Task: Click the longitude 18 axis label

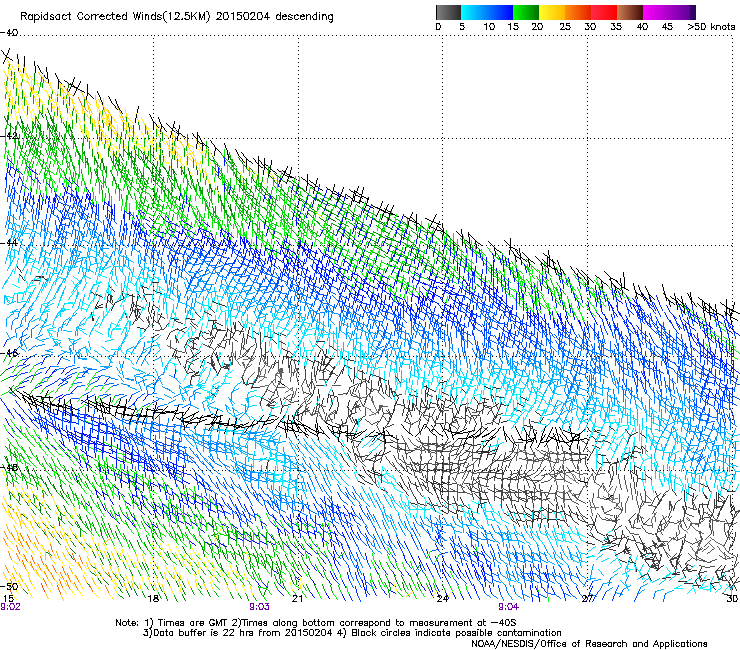Action: (153, 599)
